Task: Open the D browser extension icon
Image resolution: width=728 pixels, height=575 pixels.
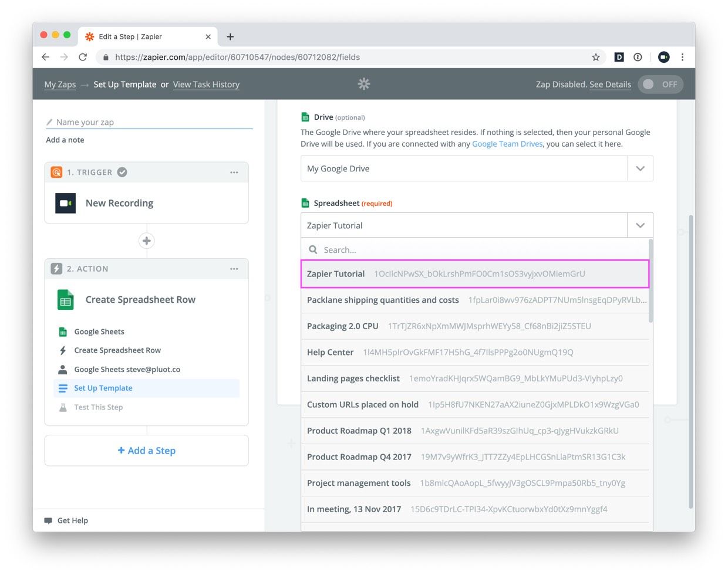Action: click(x=619, y=57)
